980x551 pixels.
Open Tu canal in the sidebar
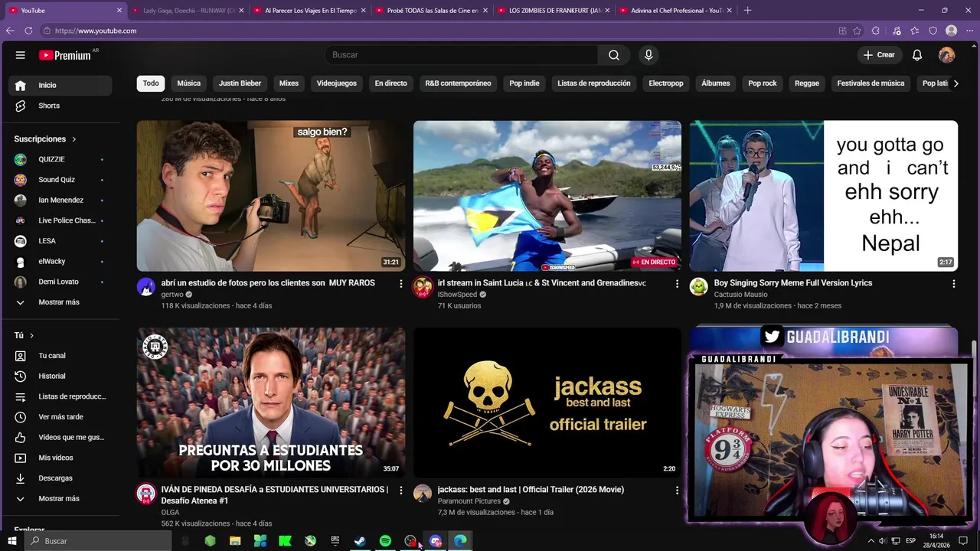click(x=60, y=356)
